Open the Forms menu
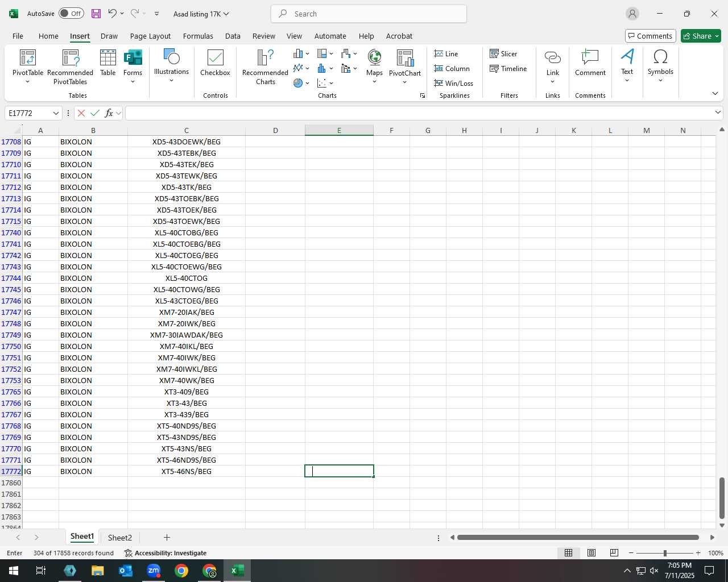 coord(133,66)
